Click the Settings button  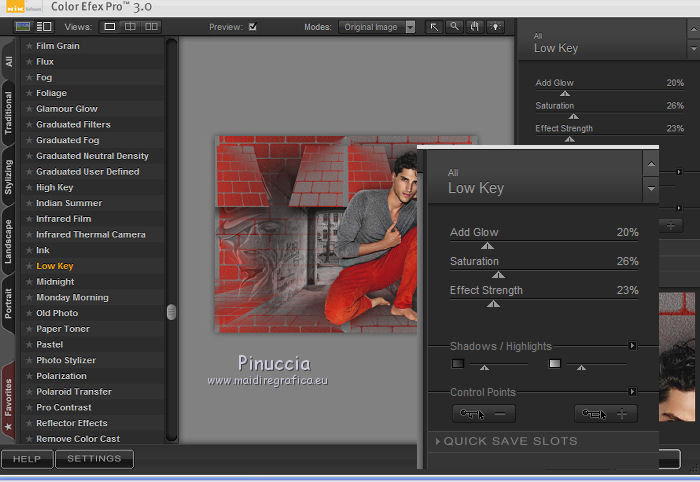93,459
